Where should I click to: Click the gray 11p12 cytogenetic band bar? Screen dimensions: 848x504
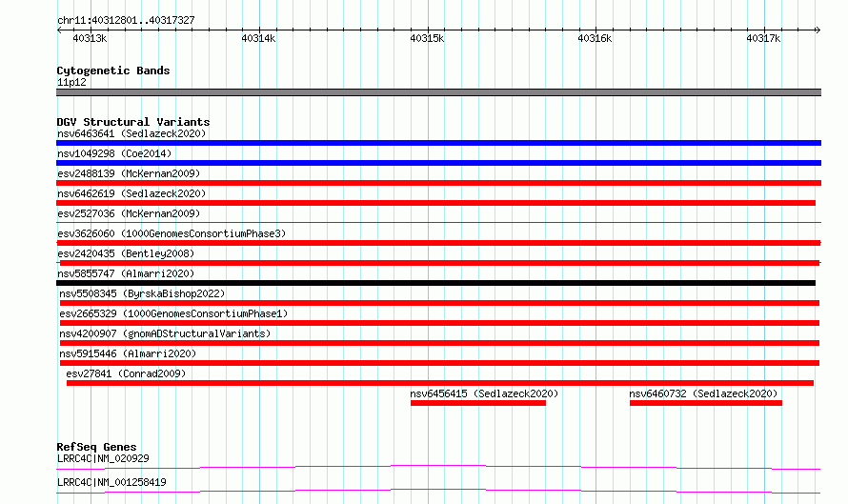(438, 92)
